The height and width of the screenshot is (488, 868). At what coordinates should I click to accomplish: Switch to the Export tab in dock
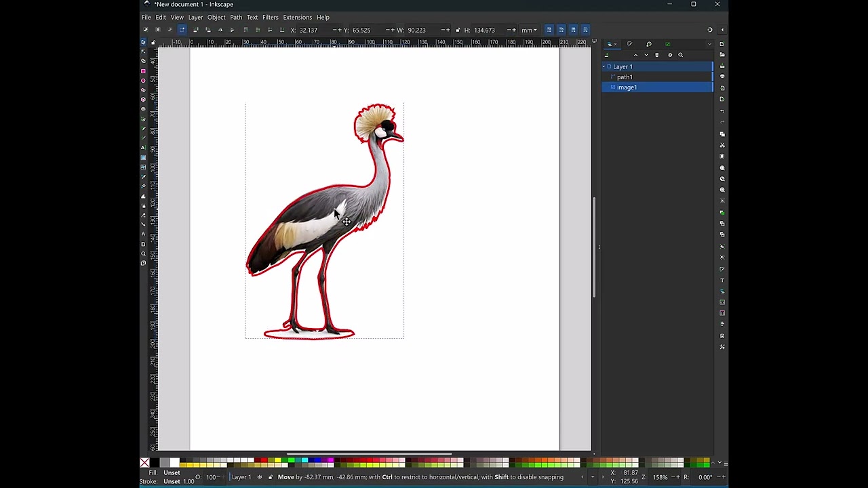coord(668,44)
